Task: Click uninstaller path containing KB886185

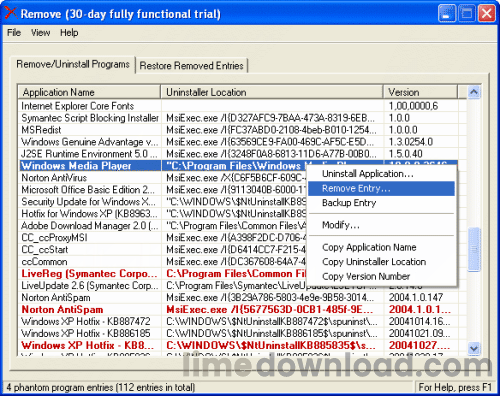Action: (x=272, y=334)
